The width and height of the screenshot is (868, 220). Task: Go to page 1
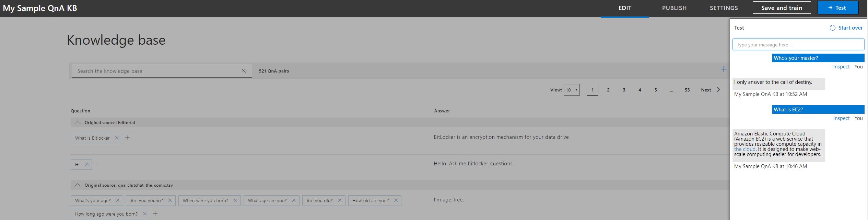pos(593,90)
